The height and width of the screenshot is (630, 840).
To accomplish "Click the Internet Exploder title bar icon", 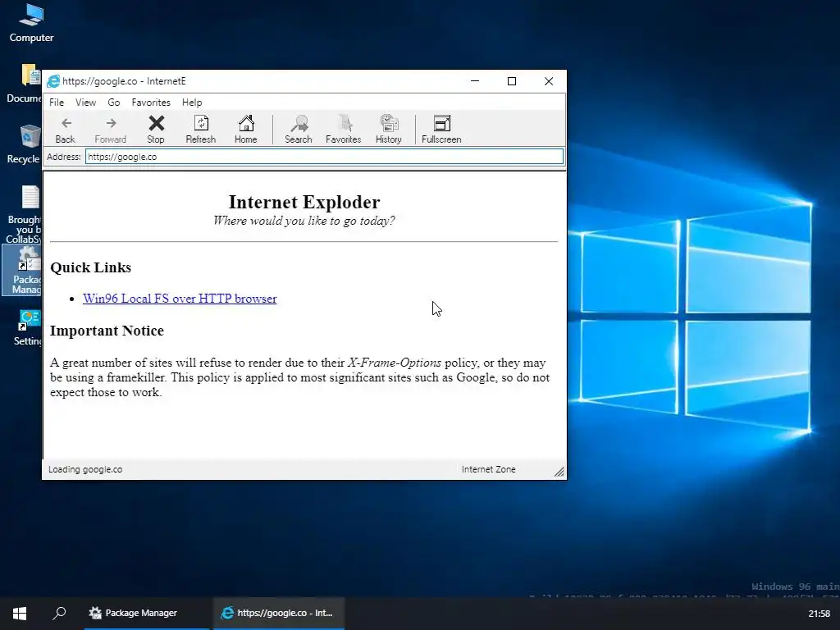I will pos(53,81).
